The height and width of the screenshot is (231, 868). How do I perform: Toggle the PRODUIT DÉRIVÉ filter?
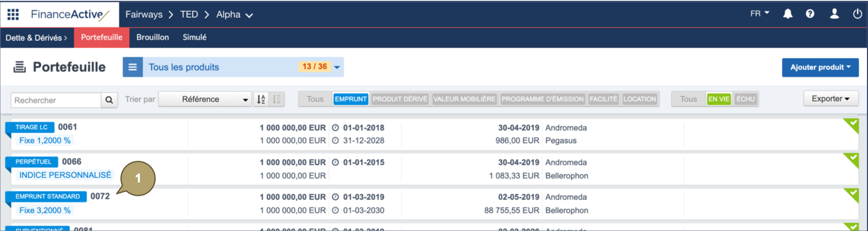click(x=400, y=99)
